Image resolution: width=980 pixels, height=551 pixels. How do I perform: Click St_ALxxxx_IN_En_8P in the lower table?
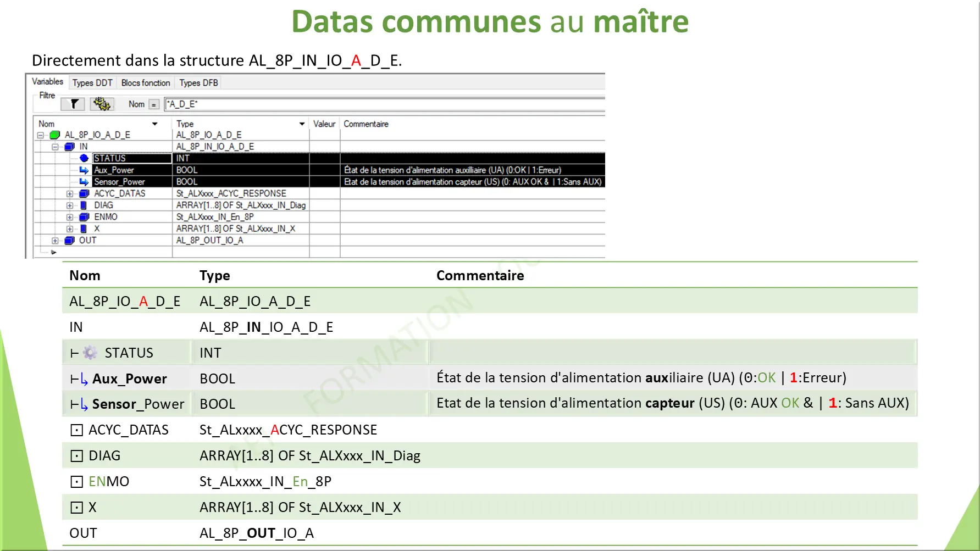[x=265, y=482]
